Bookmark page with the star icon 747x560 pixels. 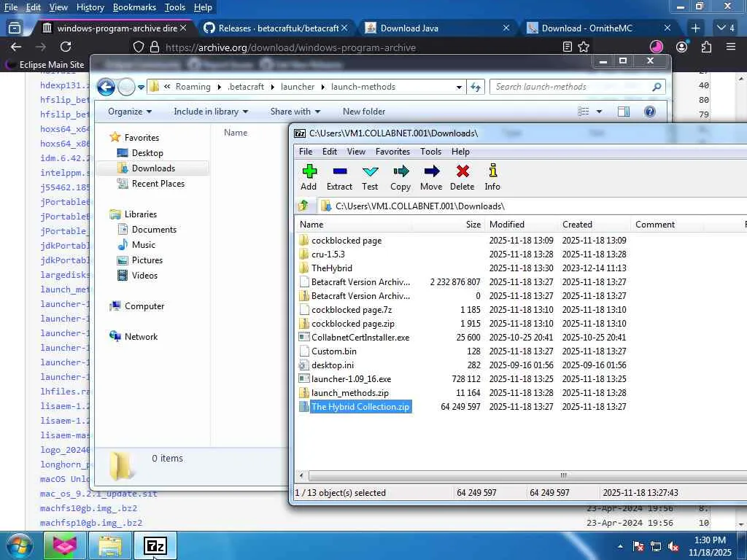click(584, 47)
